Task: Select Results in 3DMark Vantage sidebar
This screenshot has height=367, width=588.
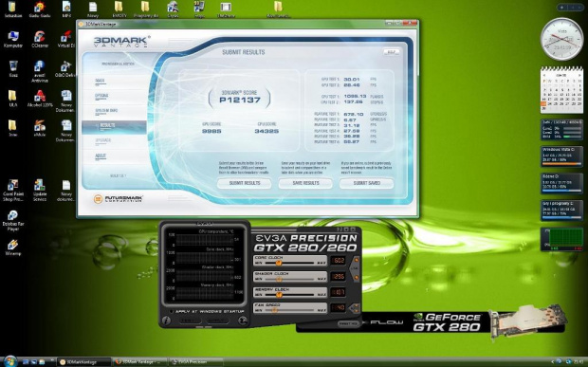Action: coord(114,127)
